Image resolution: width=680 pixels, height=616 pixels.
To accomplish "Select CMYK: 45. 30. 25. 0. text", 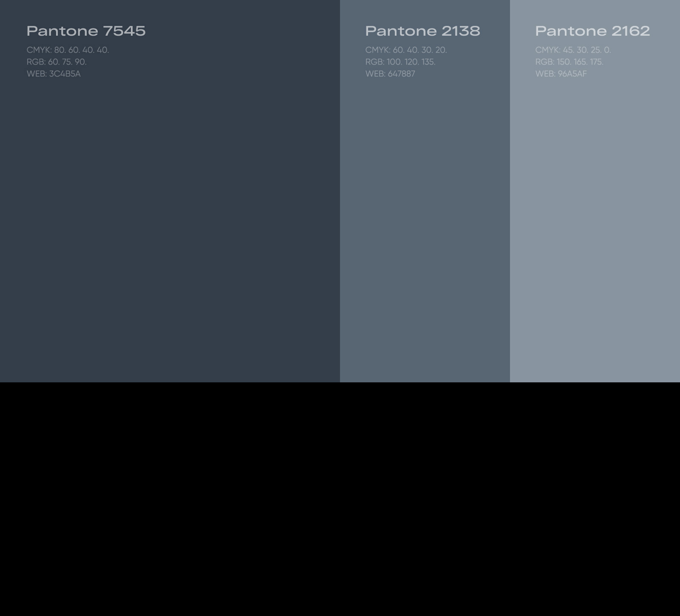I will tap(573, 50).
